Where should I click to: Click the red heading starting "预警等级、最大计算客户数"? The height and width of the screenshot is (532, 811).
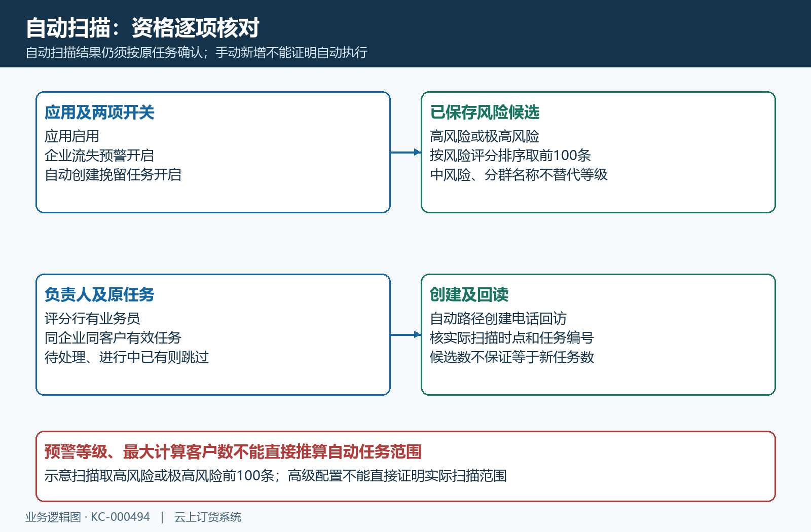tap(233, 451)
